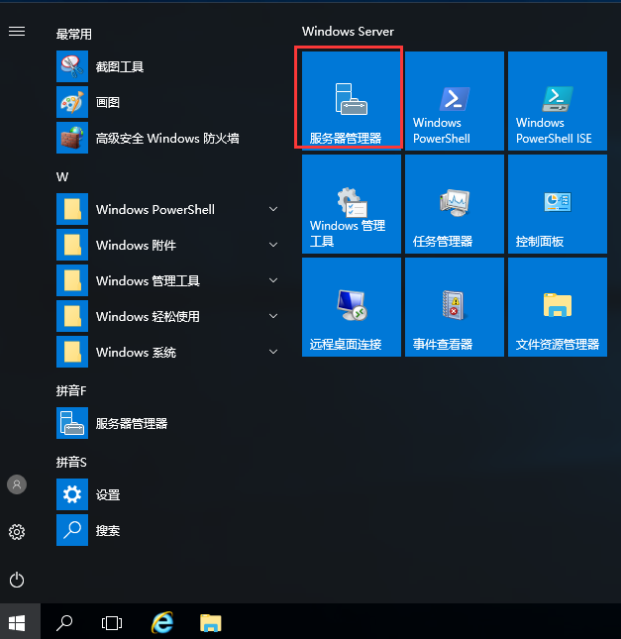The height and width of the screenshot is (639, 621).
Task: Click the 最常用 section header
Action: (74, 34)
